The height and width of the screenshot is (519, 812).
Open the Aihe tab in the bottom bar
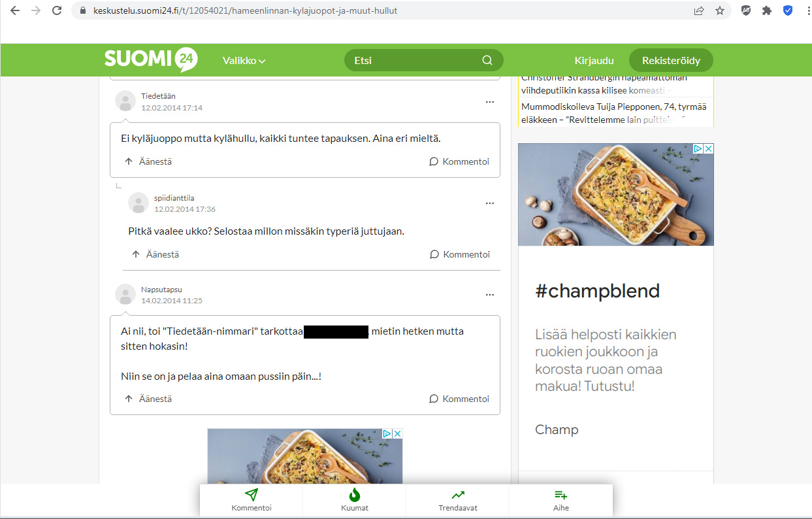tap(561, 501)
